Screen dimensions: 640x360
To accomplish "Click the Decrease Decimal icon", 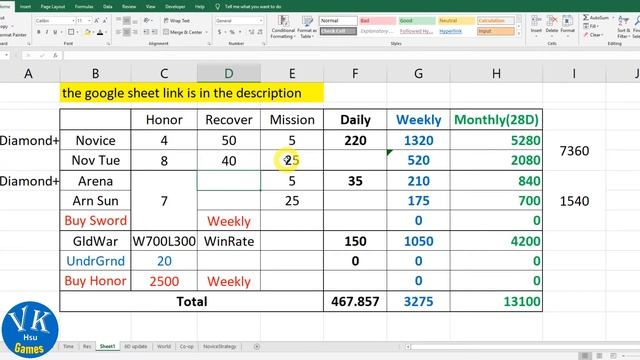I will [260, 32].
